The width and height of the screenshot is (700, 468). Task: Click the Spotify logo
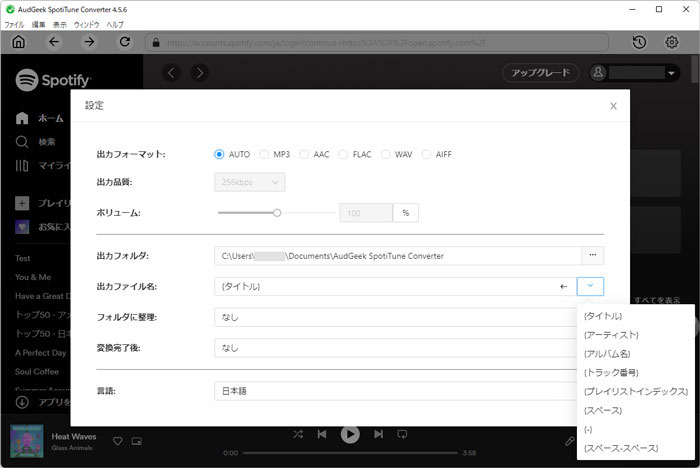(x=53, y=80)
